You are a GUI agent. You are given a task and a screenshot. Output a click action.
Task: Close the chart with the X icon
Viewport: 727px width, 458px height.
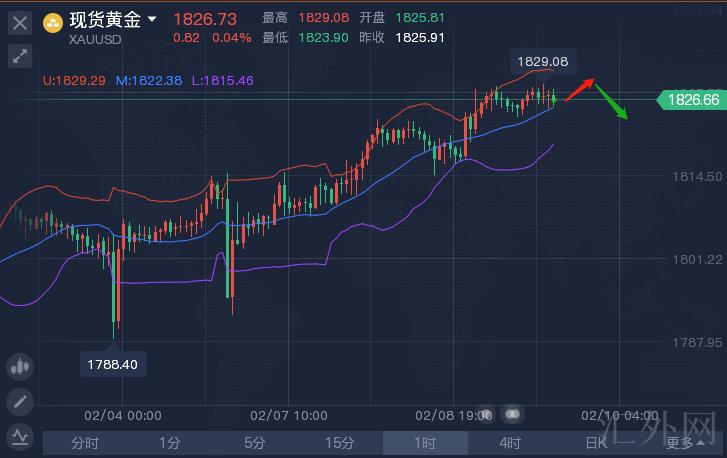(x=20, y=24)
